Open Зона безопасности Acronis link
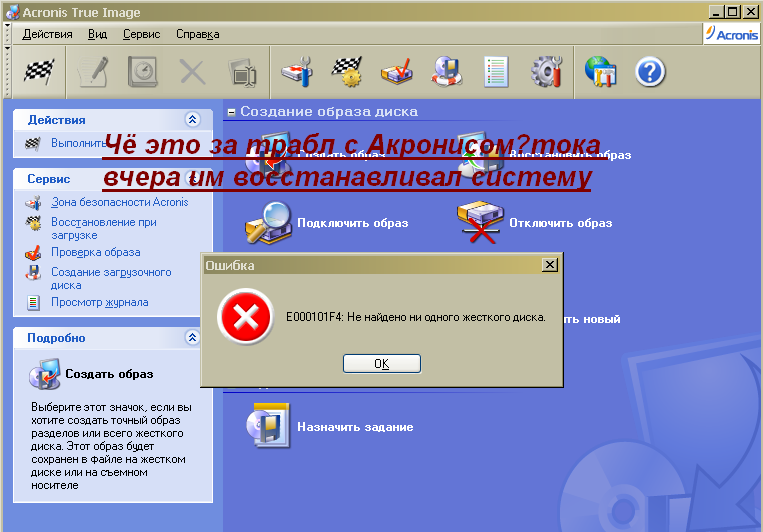The image size is (763, 532). 120,202
